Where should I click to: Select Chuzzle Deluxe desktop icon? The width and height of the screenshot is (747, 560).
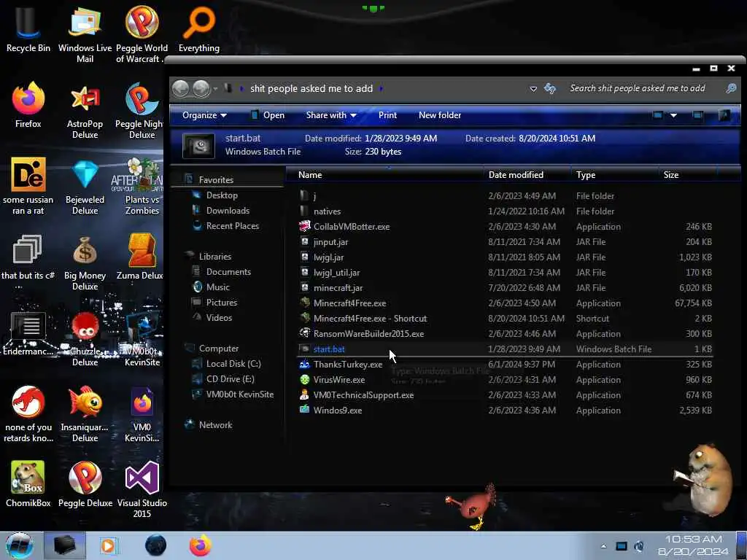(85, 338)
